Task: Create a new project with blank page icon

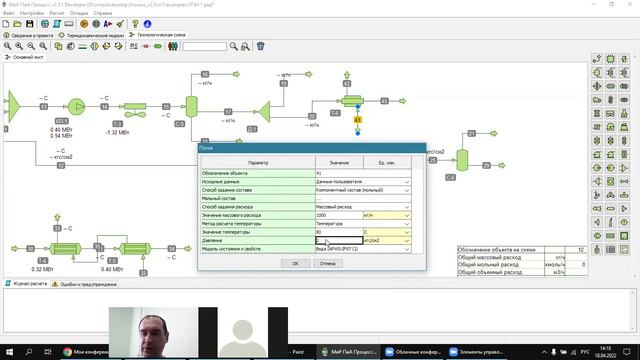Action: coord(6,24)
